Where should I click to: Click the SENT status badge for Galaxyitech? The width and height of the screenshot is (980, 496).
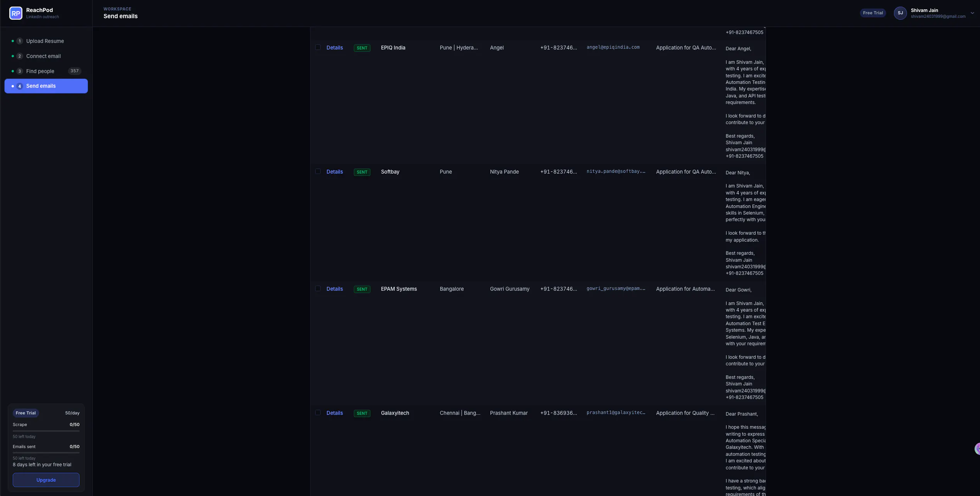[x=362, y=414]
